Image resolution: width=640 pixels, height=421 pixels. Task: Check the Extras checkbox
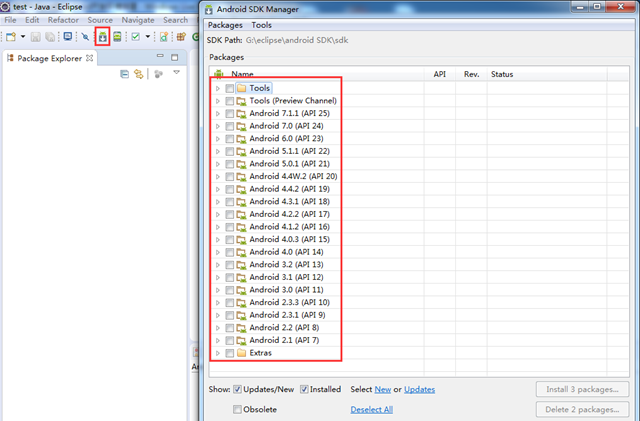pyautogui.click(x=230, y=353)
